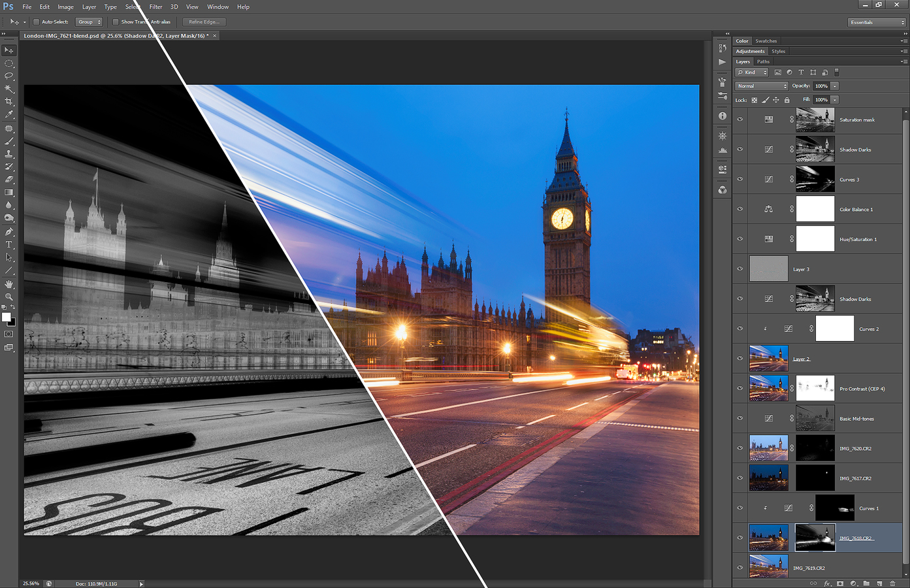Select the Zoom tool
This screenshot has height=588, width=910.
click(9, 297)
